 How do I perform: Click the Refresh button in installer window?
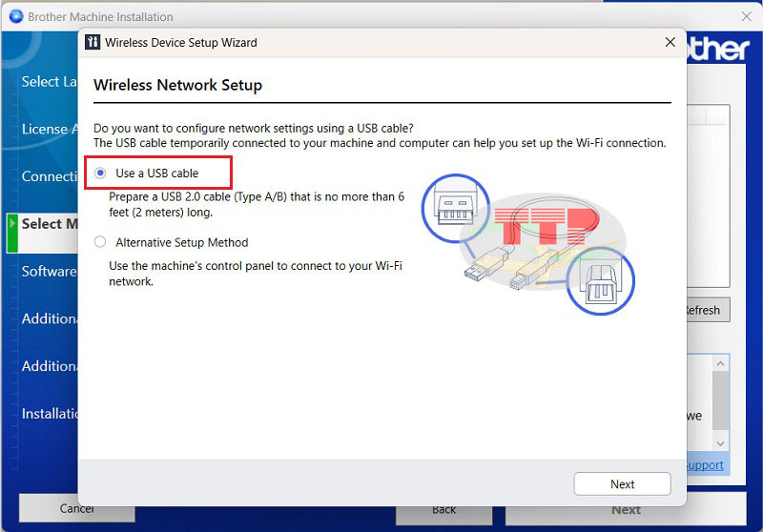709,310
